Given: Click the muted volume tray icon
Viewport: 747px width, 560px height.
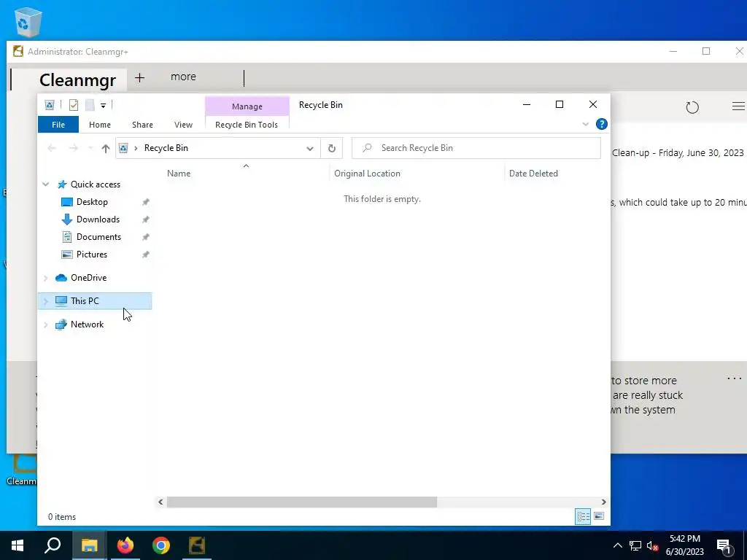Looking at the screenshot, I should pyautogui.click(x=653, y=545).
